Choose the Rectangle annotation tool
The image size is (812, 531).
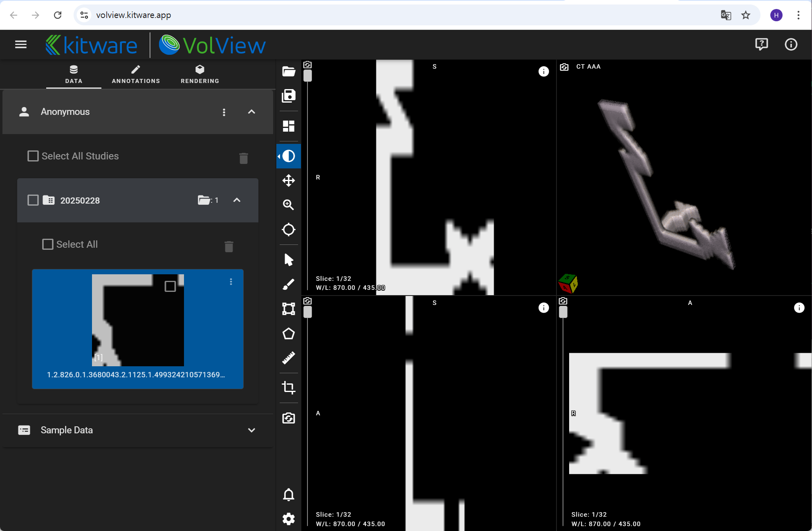coord(289,309)
